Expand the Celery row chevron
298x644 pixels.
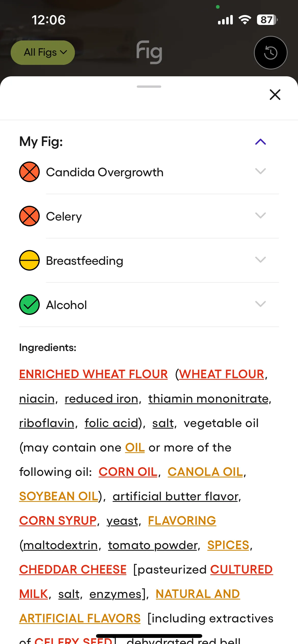261,215
